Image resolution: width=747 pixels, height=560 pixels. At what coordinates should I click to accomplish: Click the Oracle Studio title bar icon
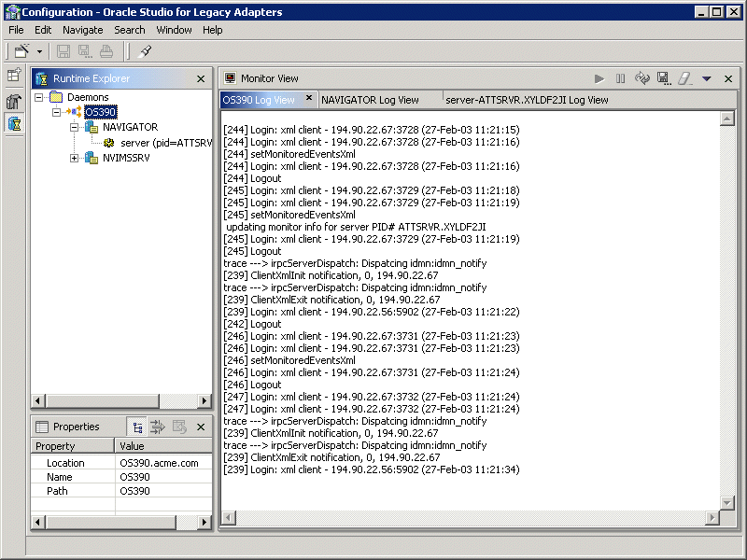[x=11, y=12]
